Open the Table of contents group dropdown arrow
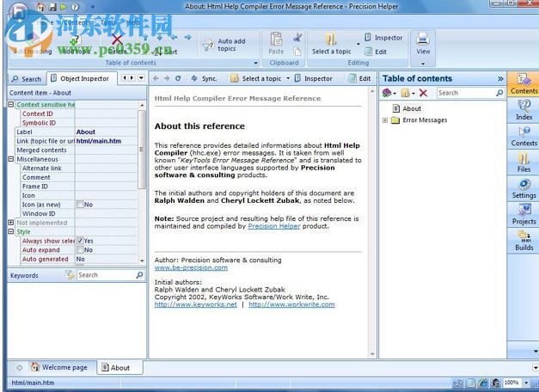Image resolution: width=539 pixels, height=392 pixels. (x=255, y=63)
